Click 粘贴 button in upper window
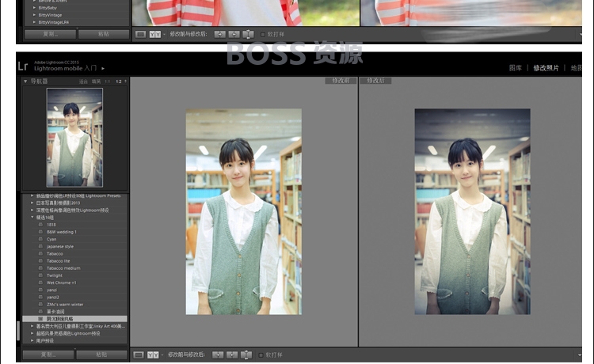Viewport: 594px width, 364px height. point(104,34)
